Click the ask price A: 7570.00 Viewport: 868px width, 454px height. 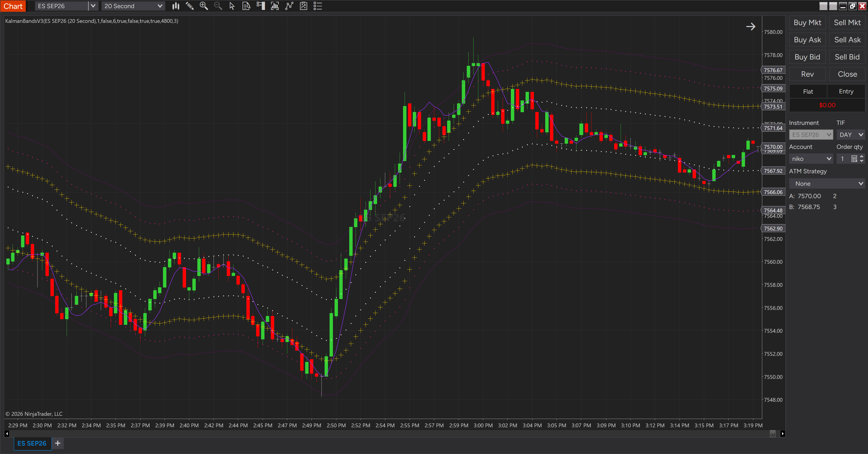point(805,196)
